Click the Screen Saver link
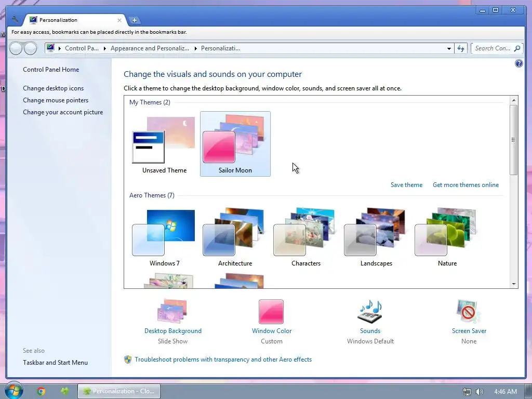This screenshot has height=399, width=532. [469, 331]
